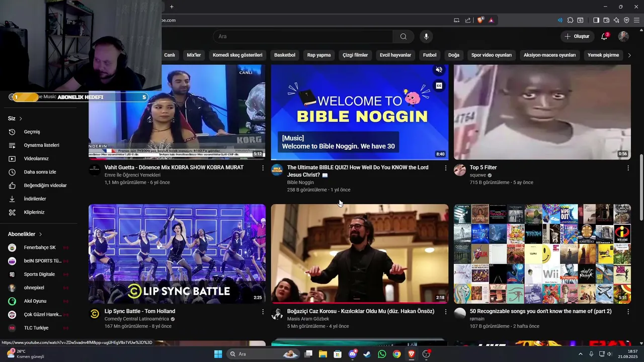Screen dimensions: 644x362
Task: Open more options for Lip Sync Battle video
Action: 263,312
